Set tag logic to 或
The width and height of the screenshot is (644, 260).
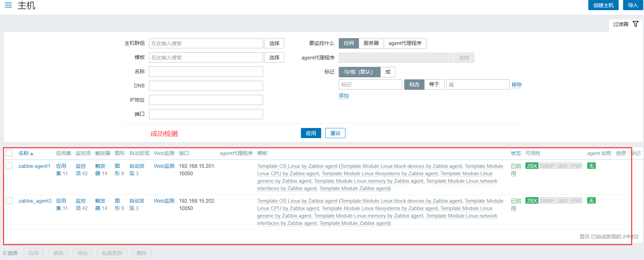coord(388,72)
